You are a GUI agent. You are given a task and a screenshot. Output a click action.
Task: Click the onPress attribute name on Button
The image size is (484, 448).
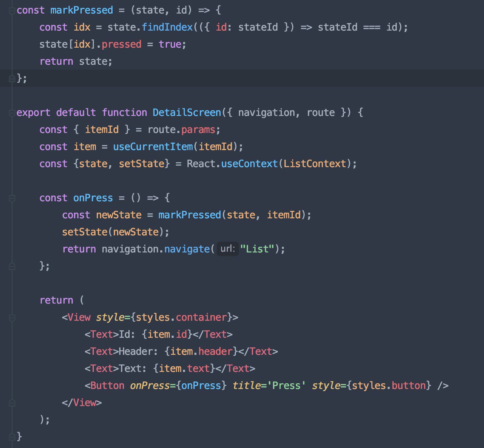(x=150, y=386)
